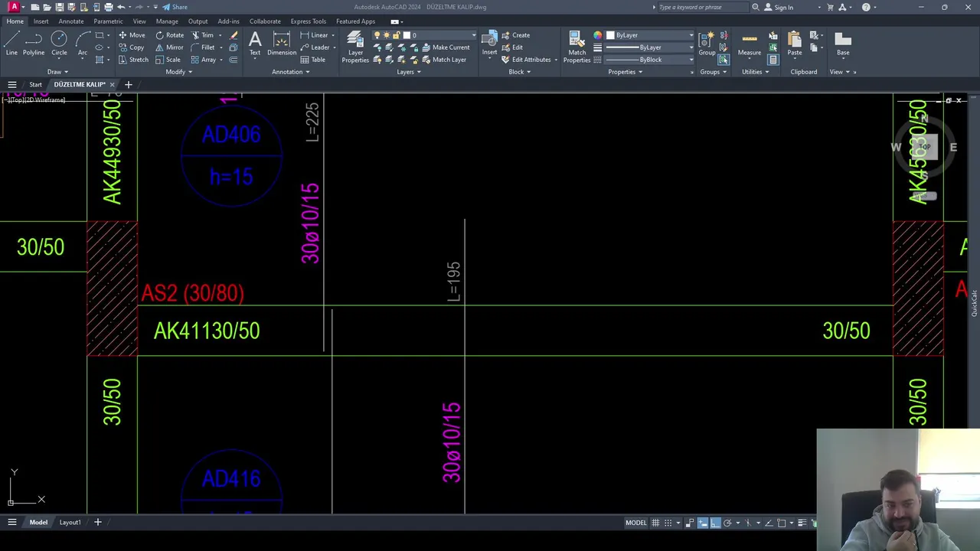980x551 pixels.
Task: Click the color wheel icon in Properties
Action: (597, 35)
